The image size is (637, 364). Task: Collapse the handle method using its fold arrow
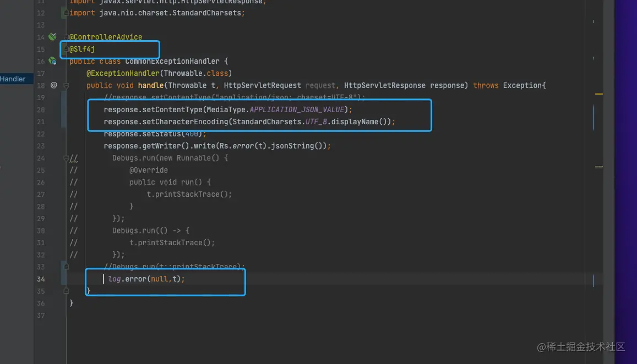click(x=66, y=85)
